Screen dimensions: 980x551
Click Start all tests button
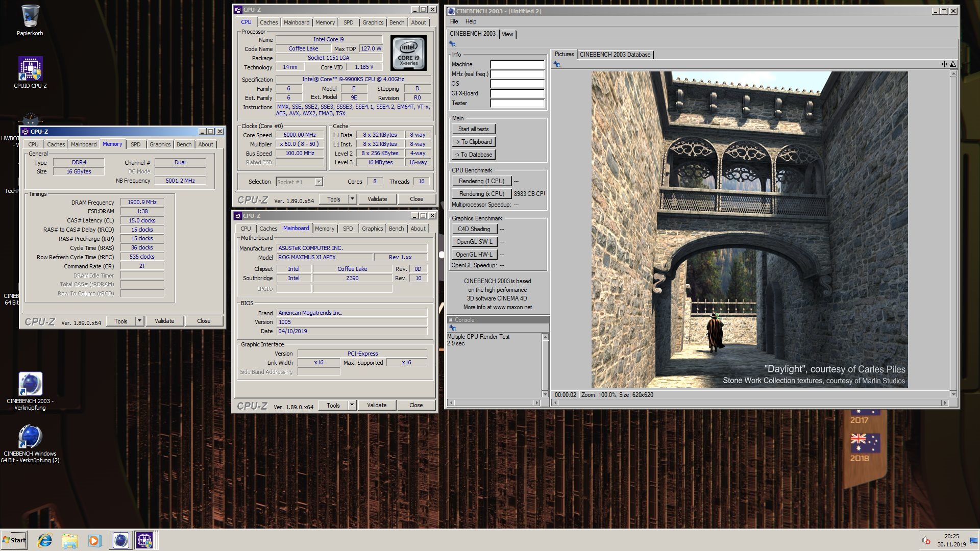[x=473, y=129]
